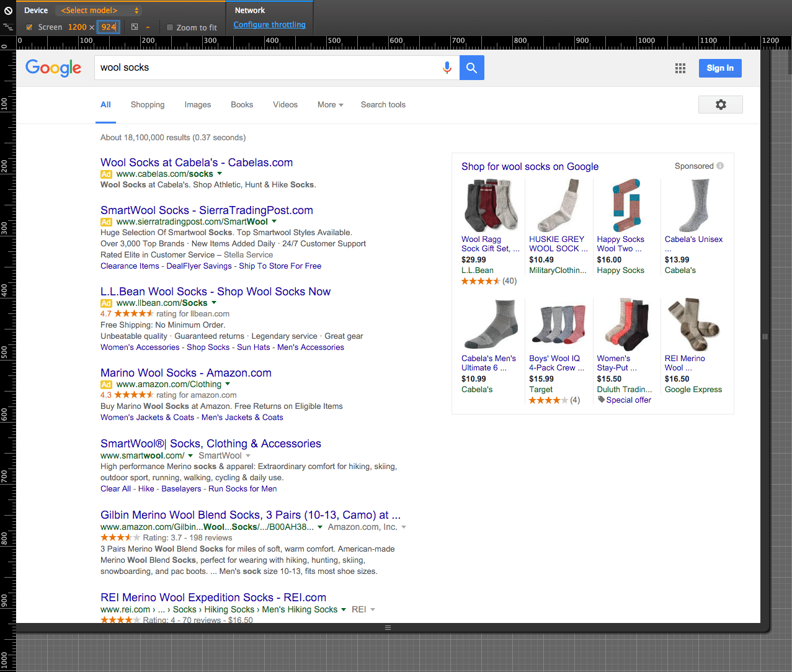This screenshot has height=672, width=792.
Task: Click the Boys' Wool IQ star rating
Action: (548, 400)
